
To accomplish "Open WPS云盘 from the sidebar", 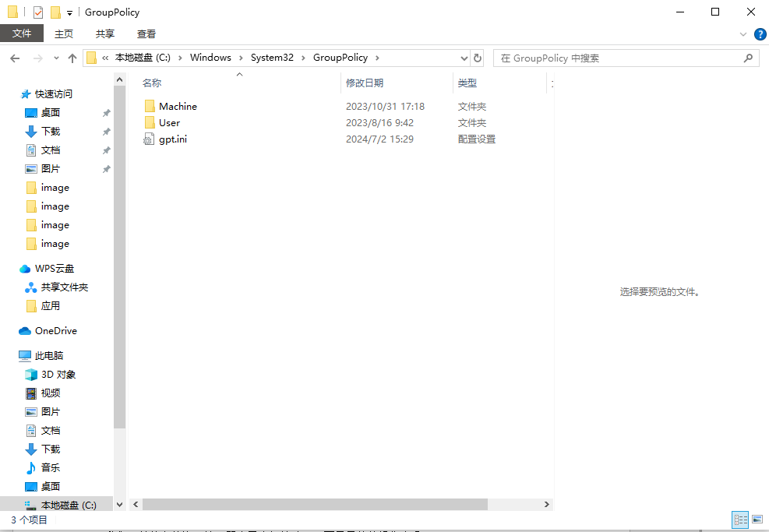I will 54,268.
